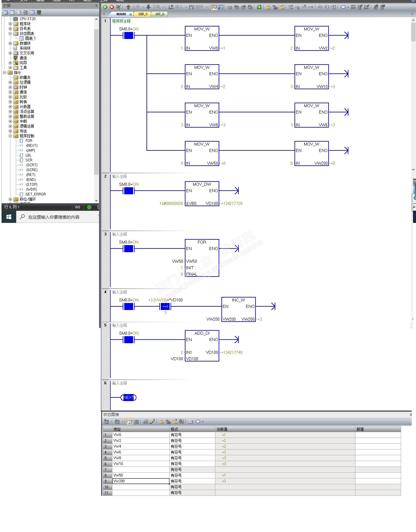Click the pause program status icon
The image size is (416, 532).
pos(221,7)
